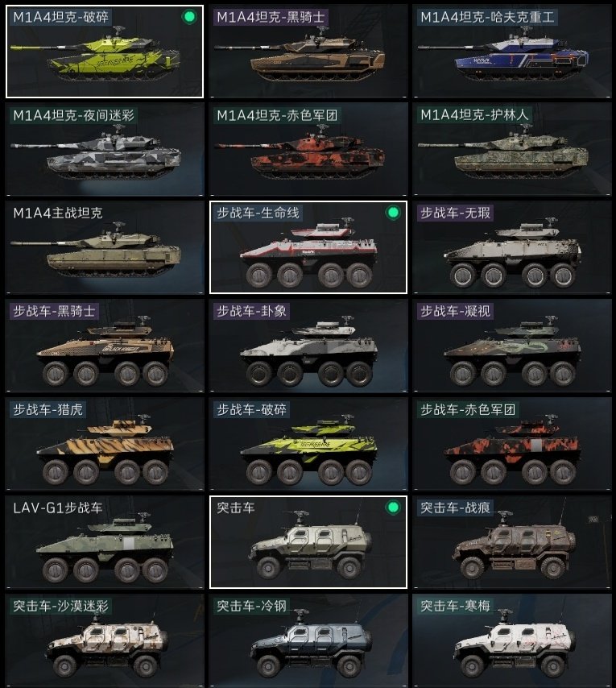The width and height of the screenshot is (616, 688).
Task: Select the 步战车-卦象 grey camo skin
Action: 308,346
